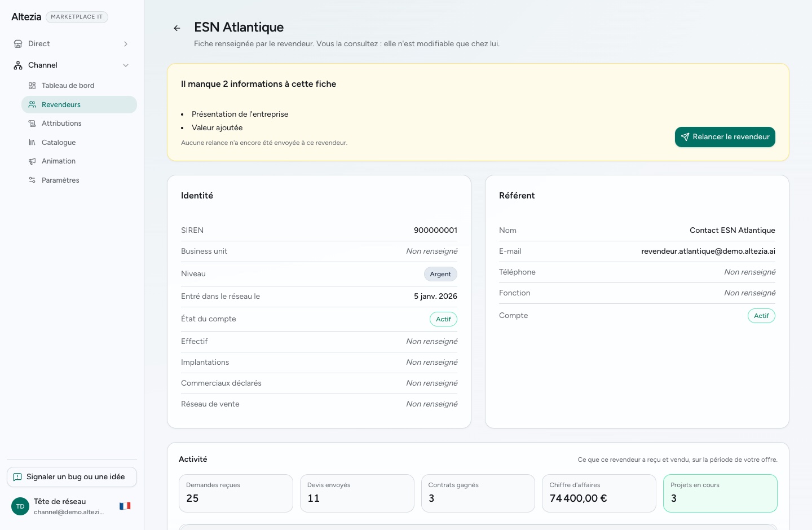Select the Devis envoyés card

click(357, 493)
